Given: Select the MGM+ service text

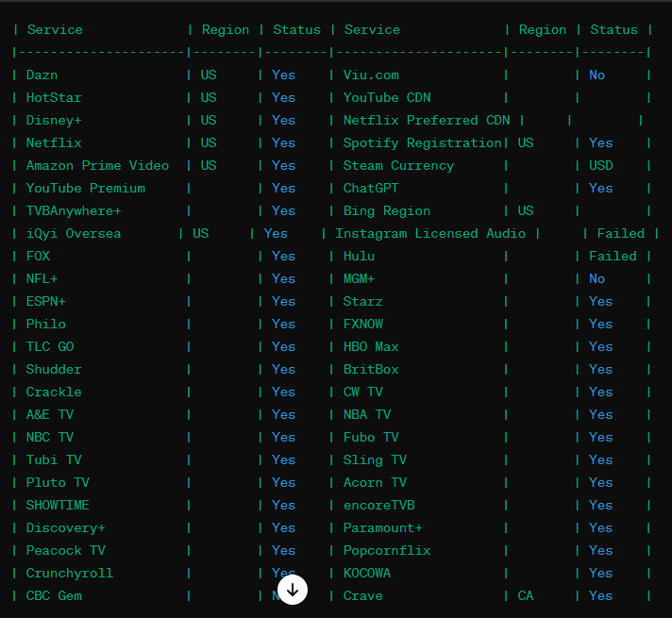Looking at the screenshot, I should [x=359, y=279].
